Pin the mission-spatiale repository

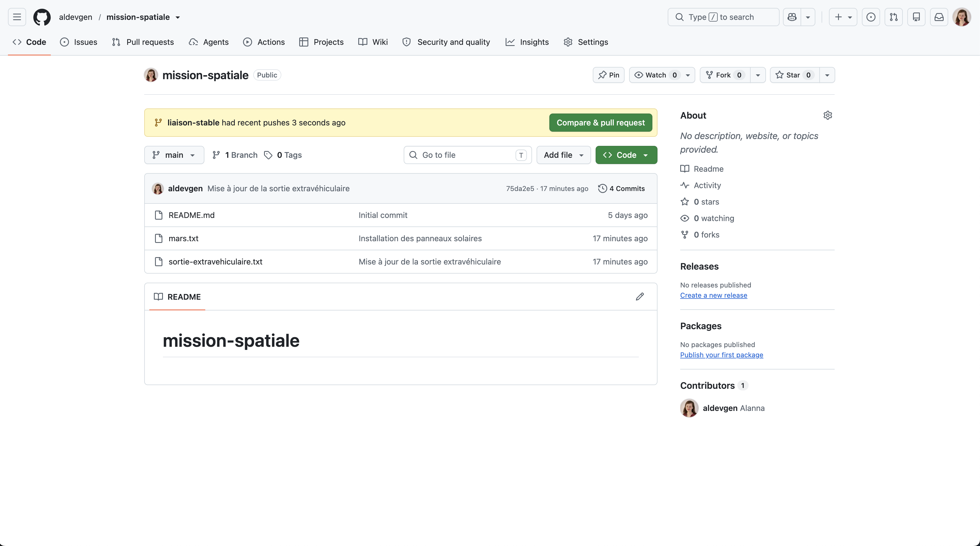(x=608, y=75)
